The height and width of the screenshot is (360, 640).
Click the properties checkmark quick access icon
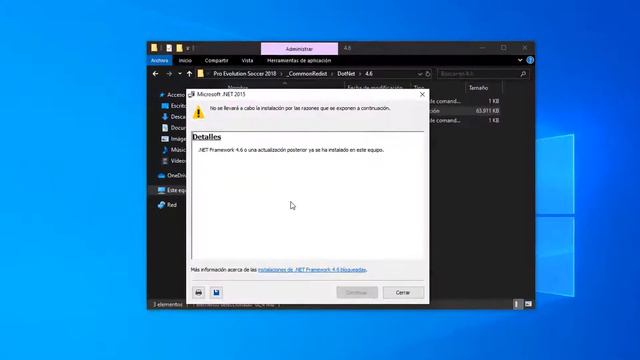(169, 48)
